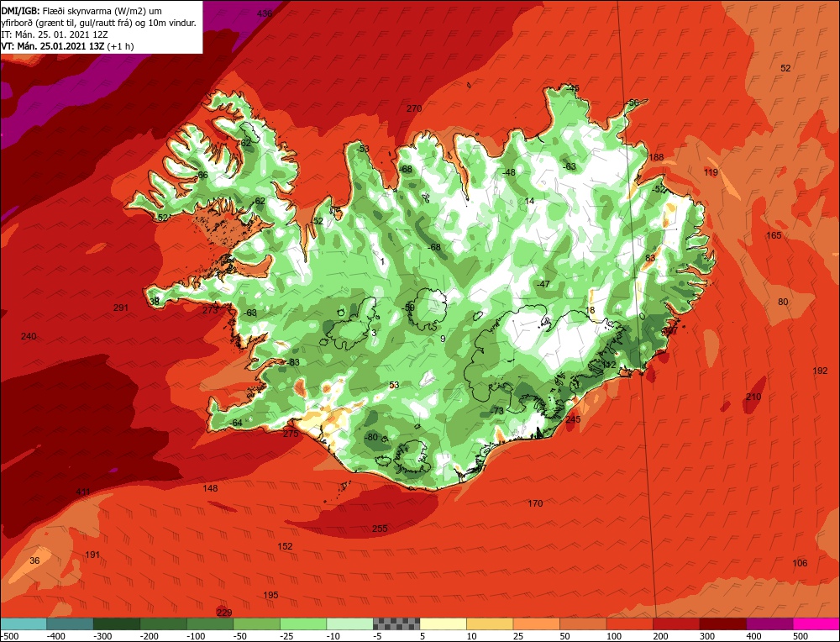Select the legend swatch between -50 and -25
Screen dimensions: 840x642
(256, 624)
